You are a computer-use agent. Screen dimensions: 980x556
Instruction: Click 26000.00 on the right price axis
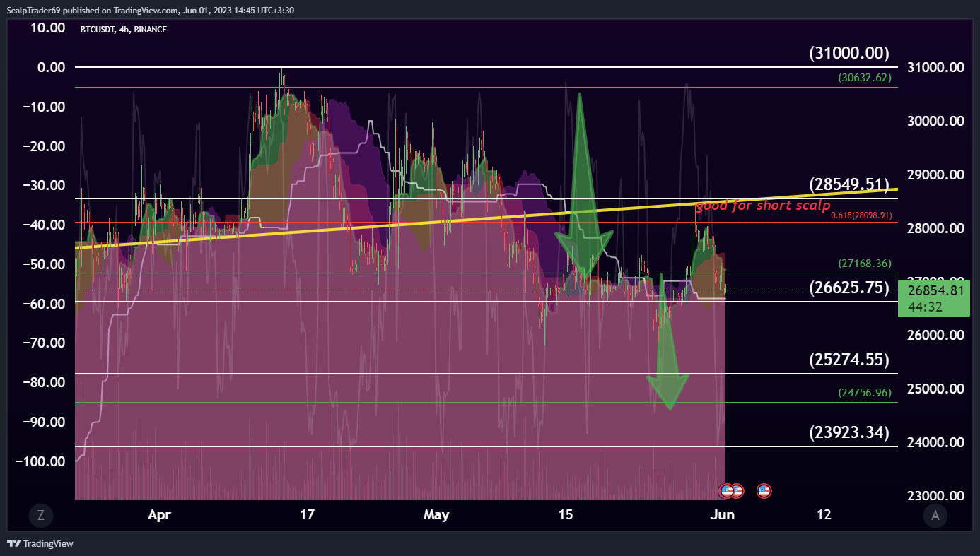pyautogui.click(x=937, y=336)
